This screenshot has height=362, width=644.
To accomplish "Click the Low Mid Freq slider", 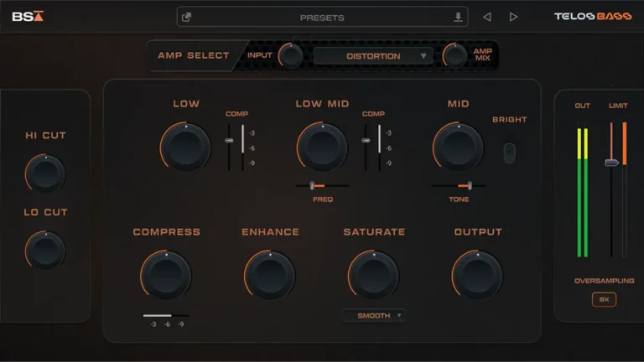I will [x=322, y=185].
